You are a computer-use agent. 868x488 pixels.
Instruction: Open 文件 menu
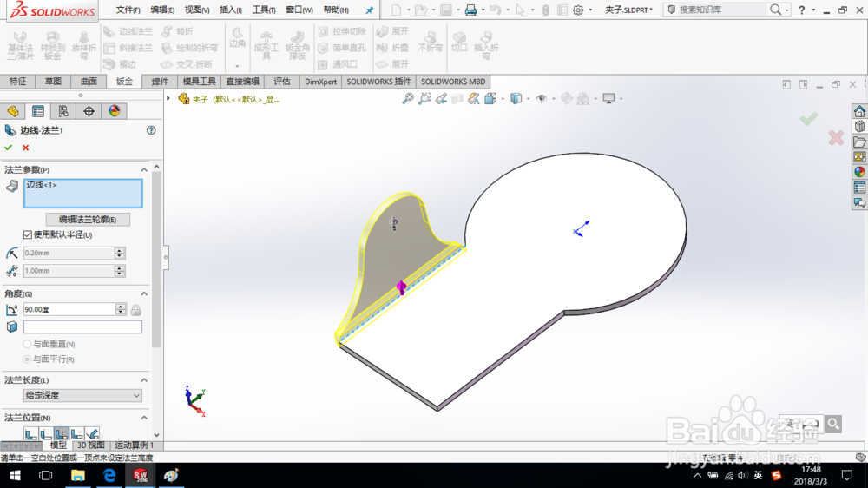tap(128, 10)
